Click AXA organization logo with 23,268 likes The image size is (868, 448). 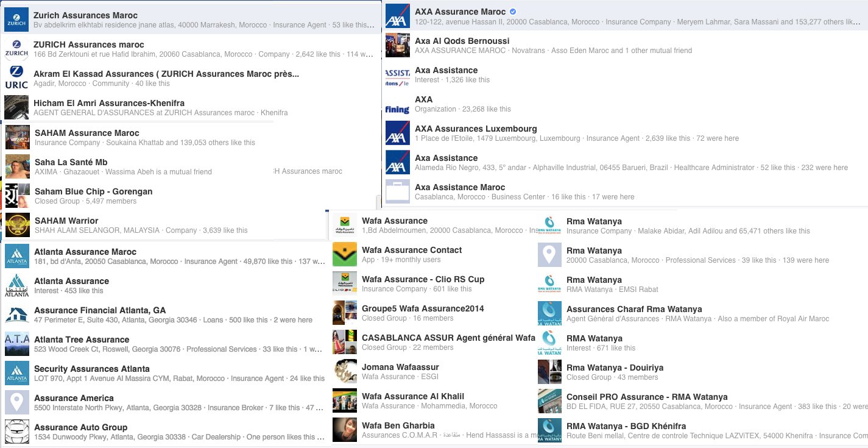point(397,104)
